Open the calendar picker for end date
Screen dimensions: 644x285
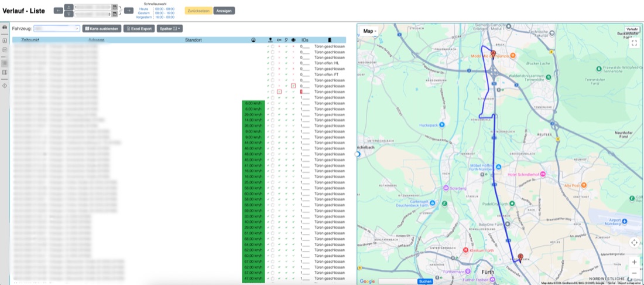[115, 14]
